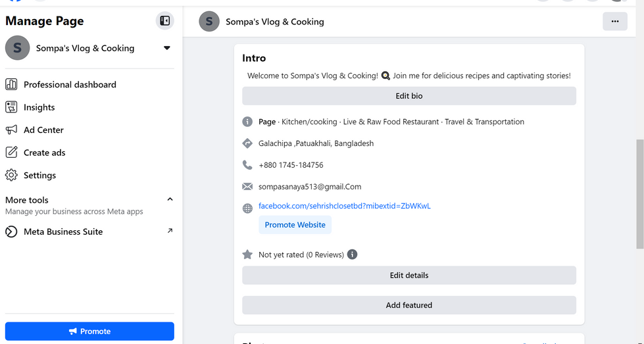644x344 pixels.
Task: Click the website globe icon
Action: [x=247, y=209]
